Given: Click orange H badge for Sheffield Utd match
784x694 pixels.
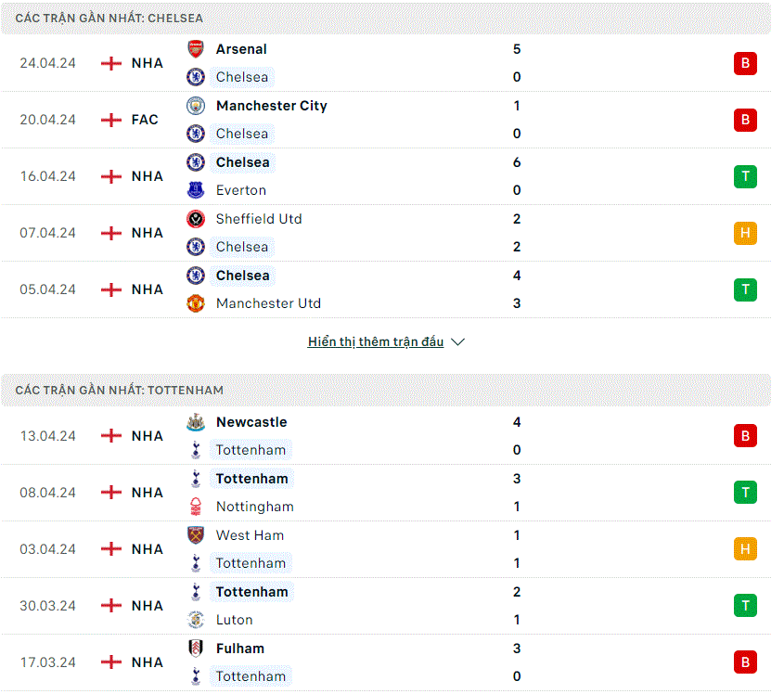Looking at the screenshot, I should 745,233.
